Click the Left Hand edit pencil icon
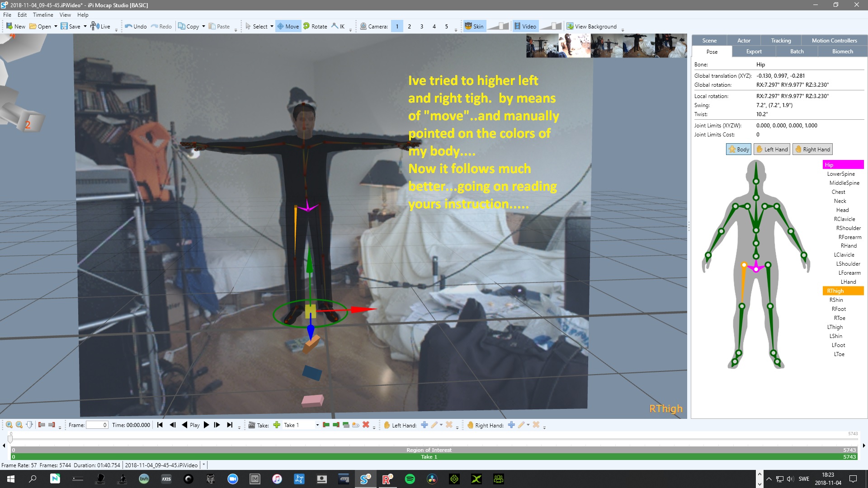The height and width of the screenshot is (488, 868). coord(434,425)
